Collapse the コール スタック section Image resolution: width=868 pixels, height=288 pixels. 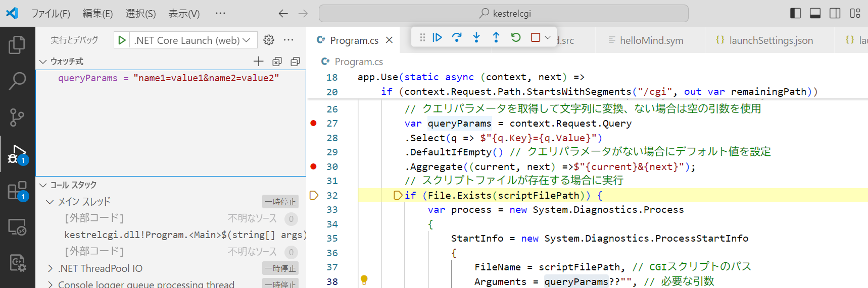(43, 185)
